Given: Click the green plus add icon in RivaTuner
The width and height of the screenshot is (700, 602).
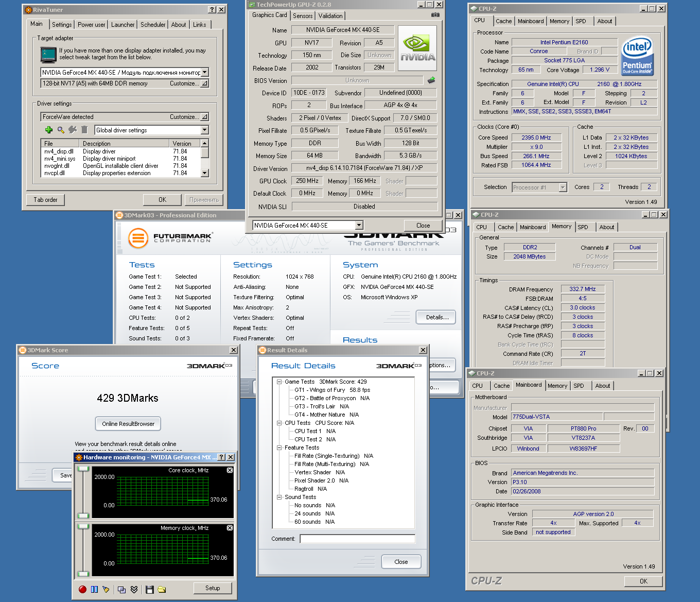Looking at the screenshot, I should coord(49,130).
